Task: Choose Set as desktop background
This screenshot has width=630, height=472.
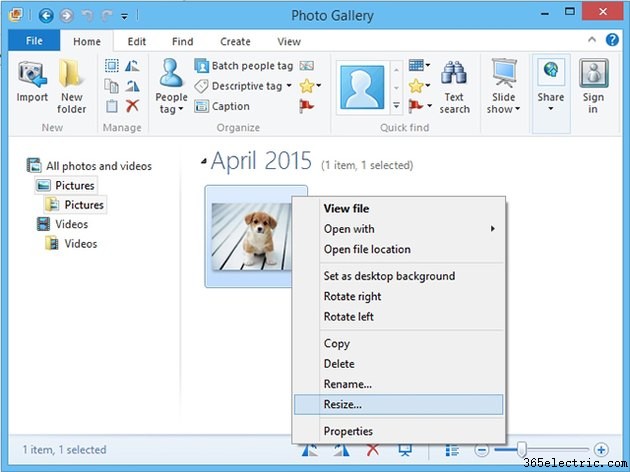Action: click(399, 276)
